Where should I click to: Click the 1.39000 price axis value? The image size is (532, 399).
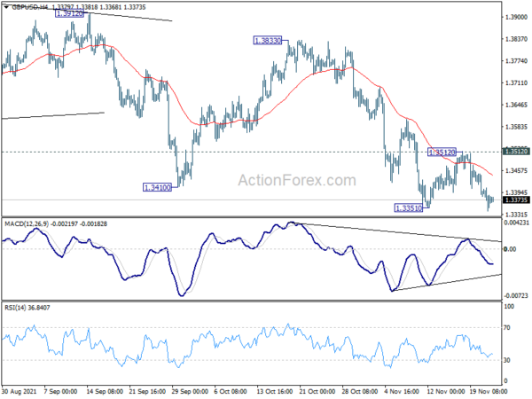click(516, 17)
